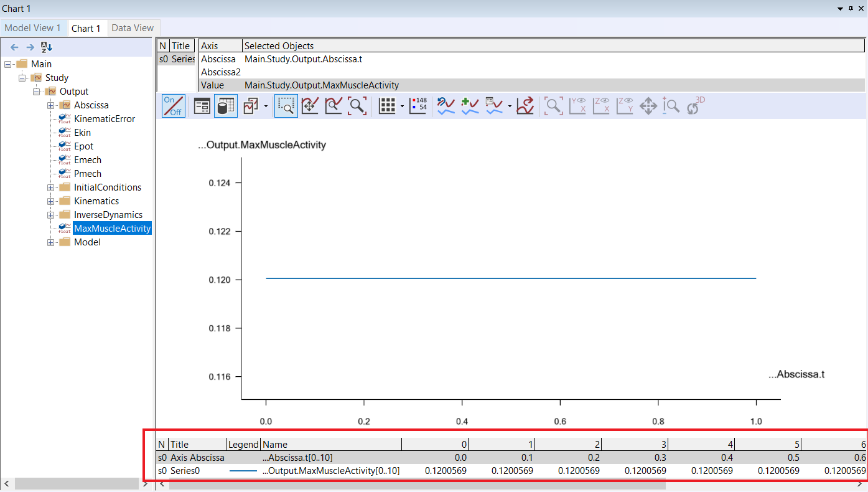Click the Series0 row title in data table

(x=185, y=471)
